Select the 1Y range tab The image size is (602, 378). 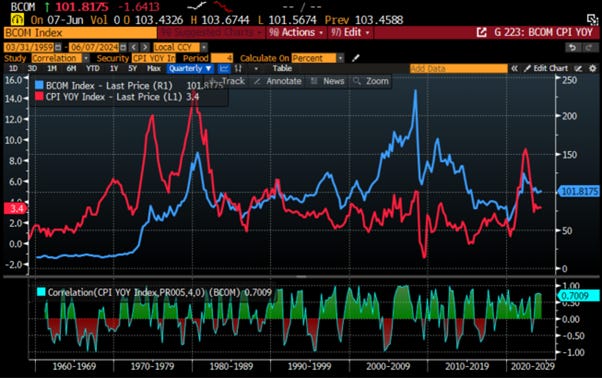114,69
